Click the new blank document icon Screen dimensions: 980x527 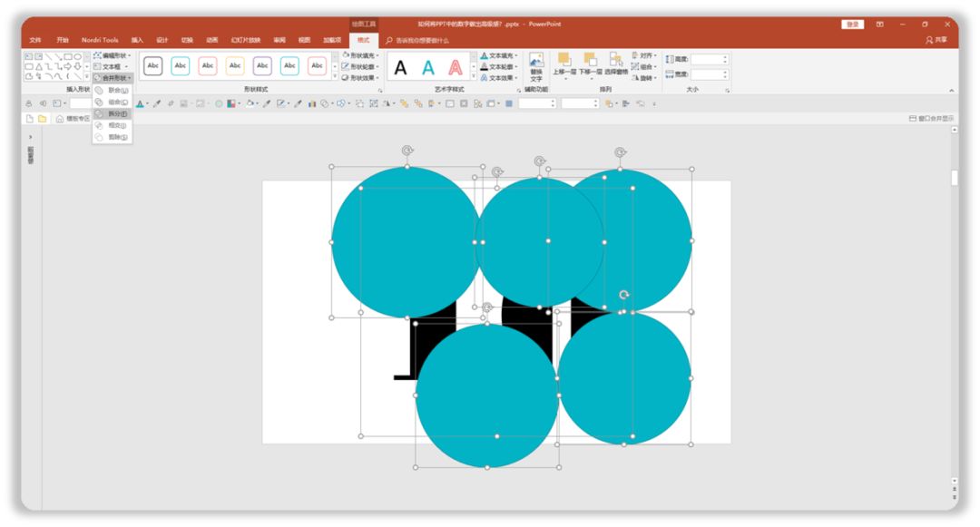(x=29, y=119)
